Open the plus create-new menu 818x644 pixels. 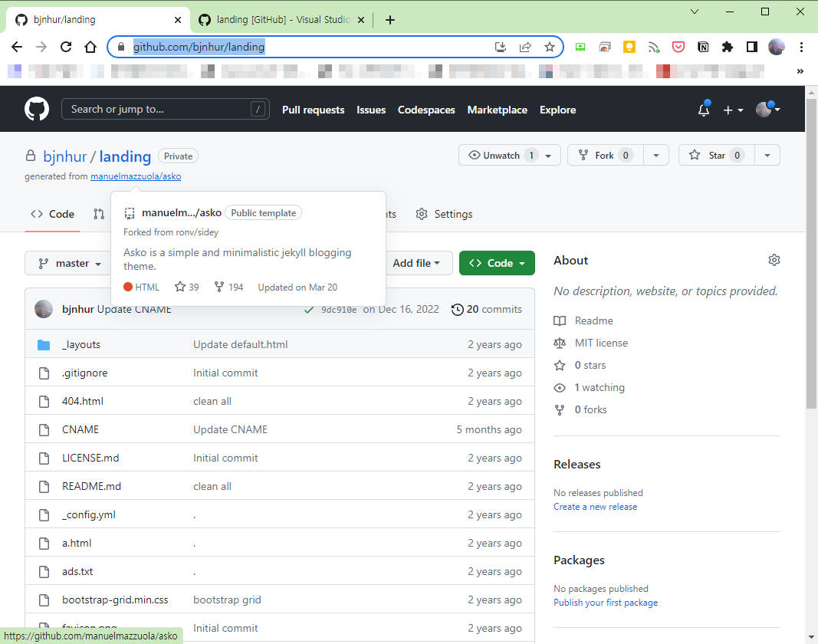[733, 110]
